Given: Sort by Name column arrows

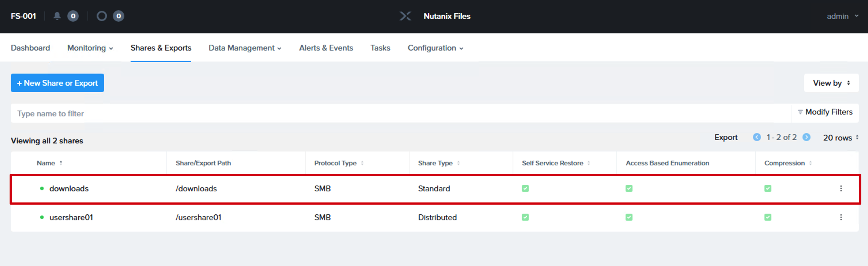Looking at the screenshot, I should [61, 163].
